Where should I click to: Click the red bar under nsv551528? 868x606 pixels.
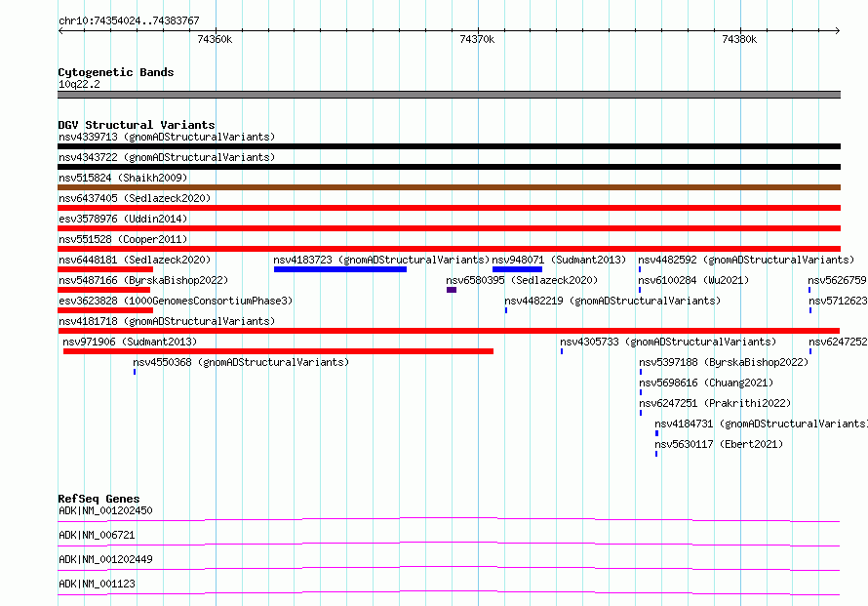[x=449, y=249]
